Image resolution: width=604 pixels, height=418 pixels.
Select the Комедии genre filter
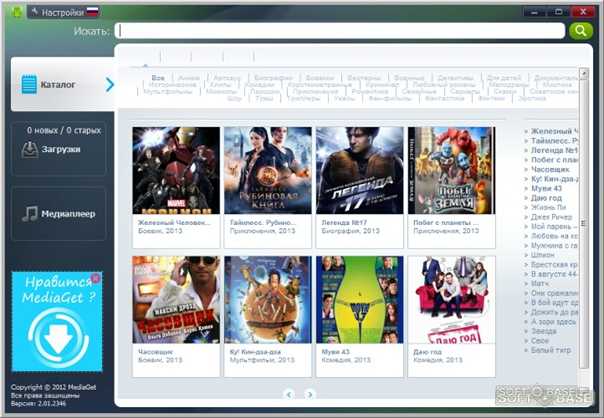click(x=260, y=84)
